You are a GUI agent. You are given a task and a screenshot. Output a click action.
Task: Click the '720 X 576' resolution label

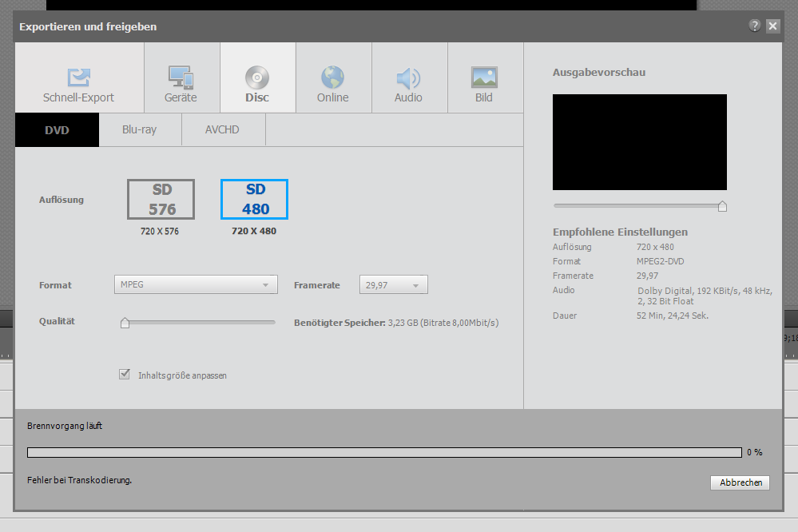pyautogui.click(x=160, y=231)
